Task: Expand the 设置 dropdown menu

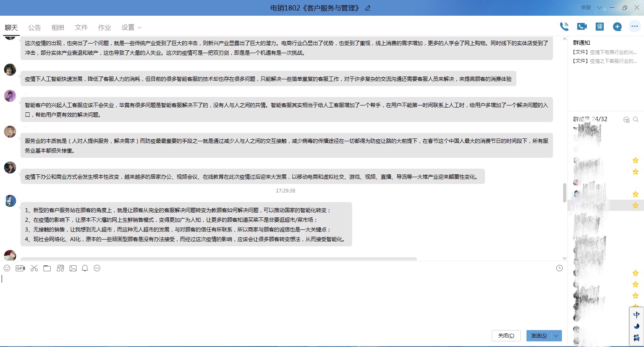Action: [x=132, y=27]
